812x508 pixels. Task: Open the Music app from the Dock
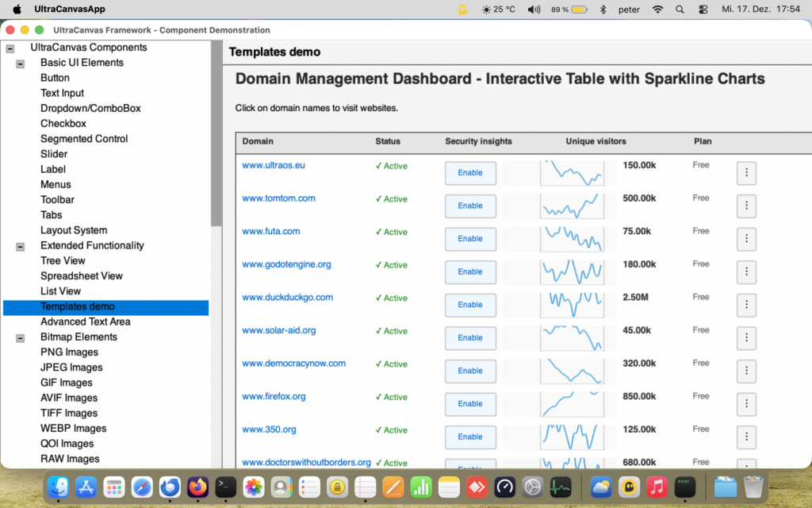pos(657,487)
